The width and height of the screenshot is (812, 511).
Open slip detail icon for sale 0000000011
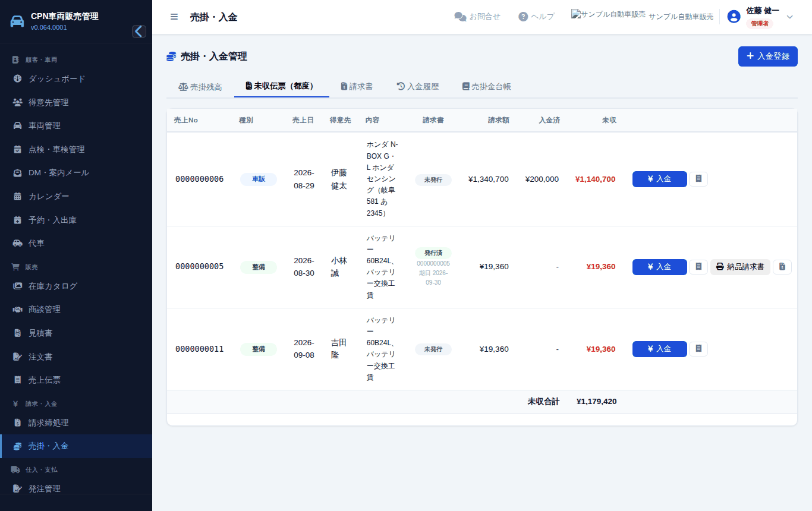[698, 349]
